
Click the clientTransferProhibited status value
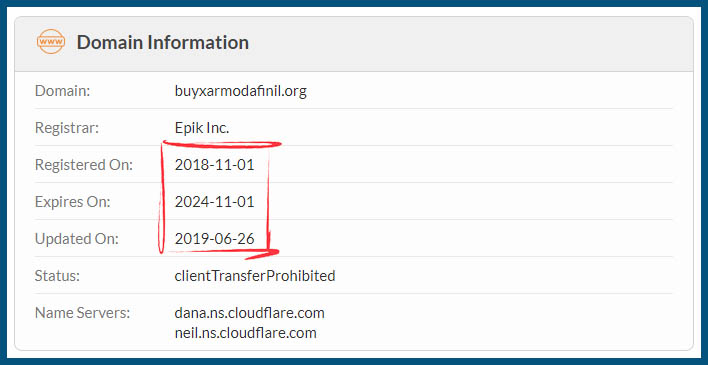tap(255, 276)
